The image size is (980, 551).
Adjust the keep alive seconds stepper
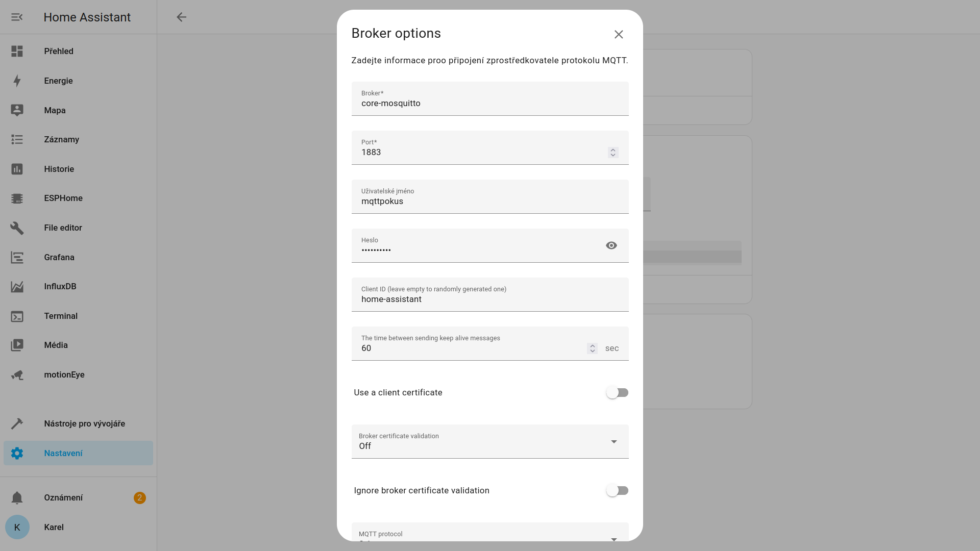pyautogui.click(x=592, y=348)
